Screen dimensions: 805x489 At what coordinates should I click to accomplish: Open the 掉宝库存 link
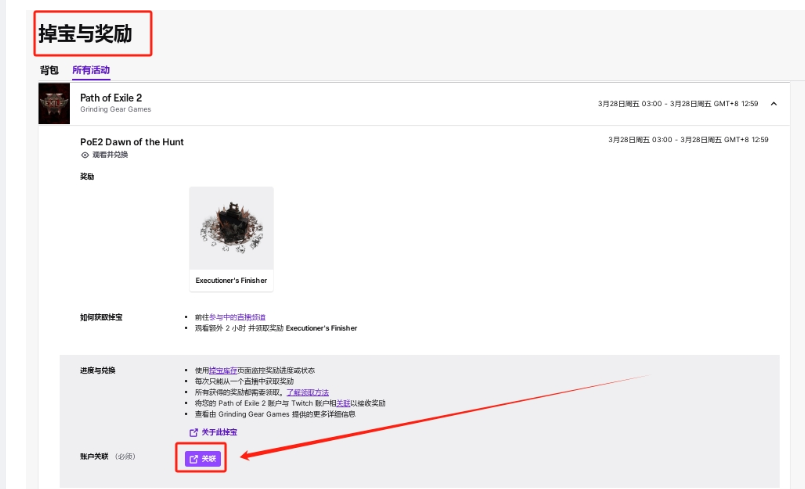(x=223, y=370)
